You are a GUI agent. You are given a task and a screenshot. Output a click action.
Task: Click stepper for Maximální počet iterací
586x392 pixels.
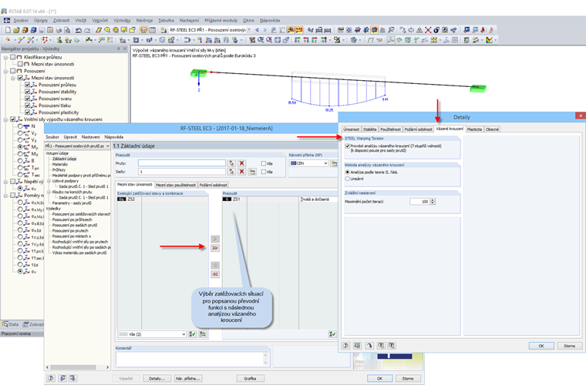coord(433,202)
